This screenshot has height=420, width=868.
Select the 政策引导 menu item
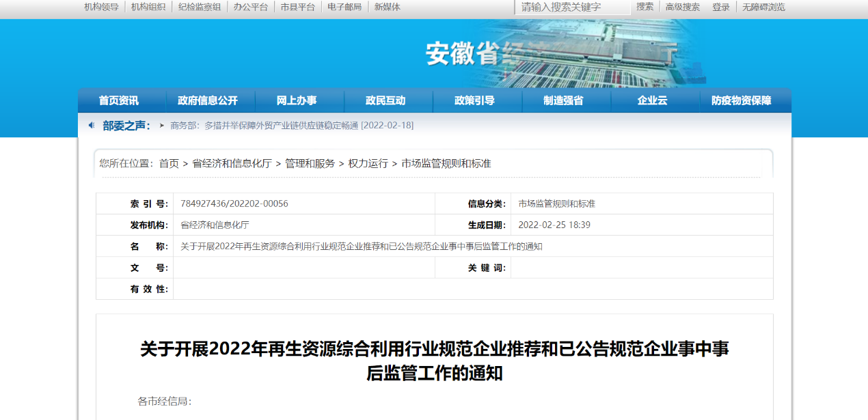point(474,100)
